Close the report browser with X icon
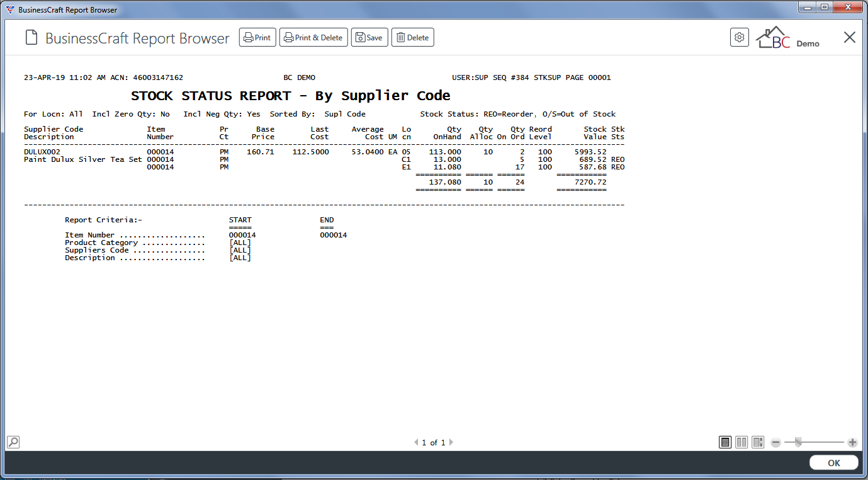This screenshot has width=868, height=480. tap(850, 38)
